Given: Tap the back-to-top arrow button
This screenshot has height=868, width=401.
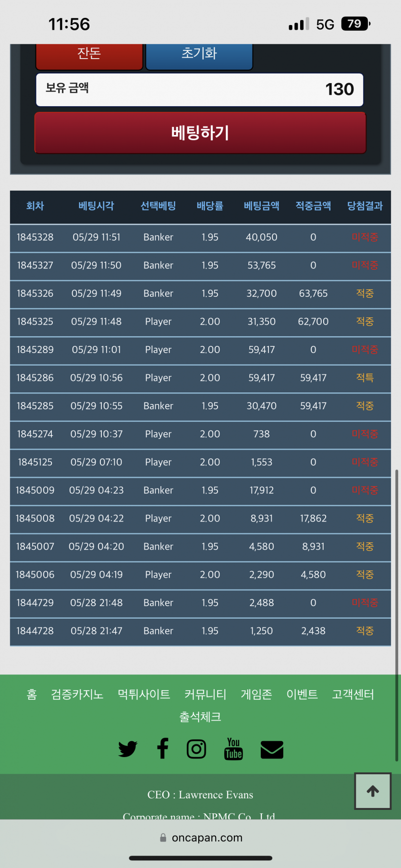Looking at the screenshot, I should [373, 791].
